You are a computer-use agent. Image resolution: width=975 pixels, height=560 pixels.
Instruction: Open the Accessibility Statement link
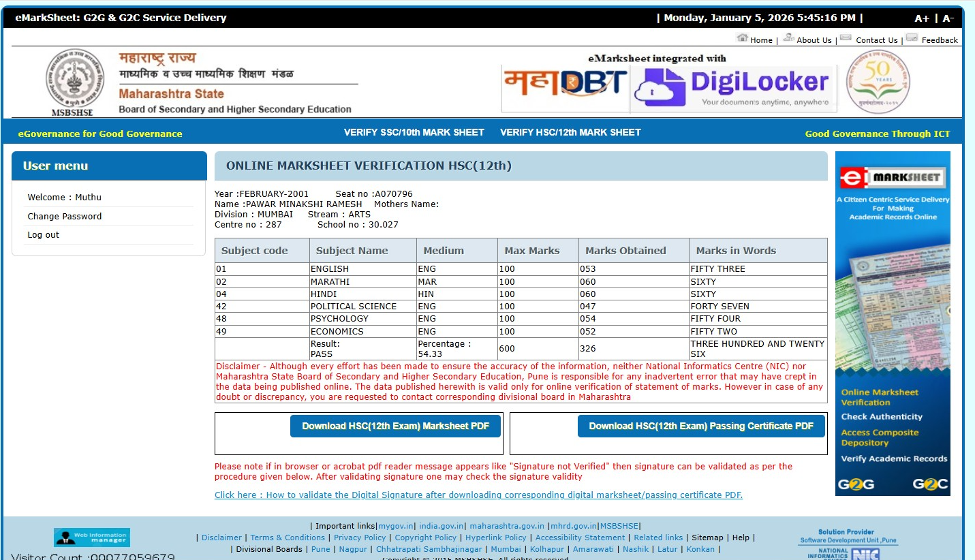pos(580,538)
